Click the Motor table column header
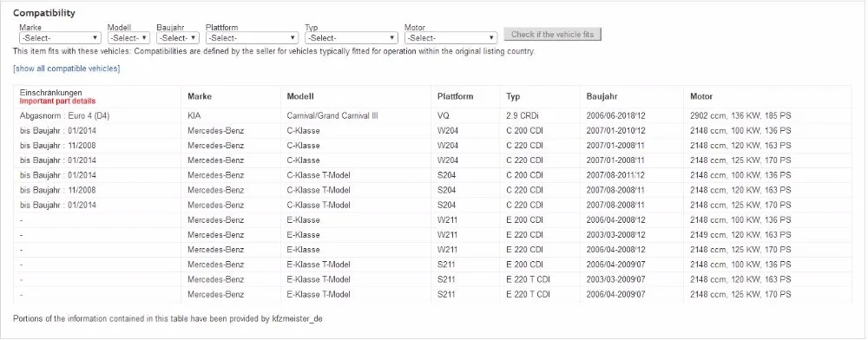This screenshot has width=868, height=340. coord(701,97)
